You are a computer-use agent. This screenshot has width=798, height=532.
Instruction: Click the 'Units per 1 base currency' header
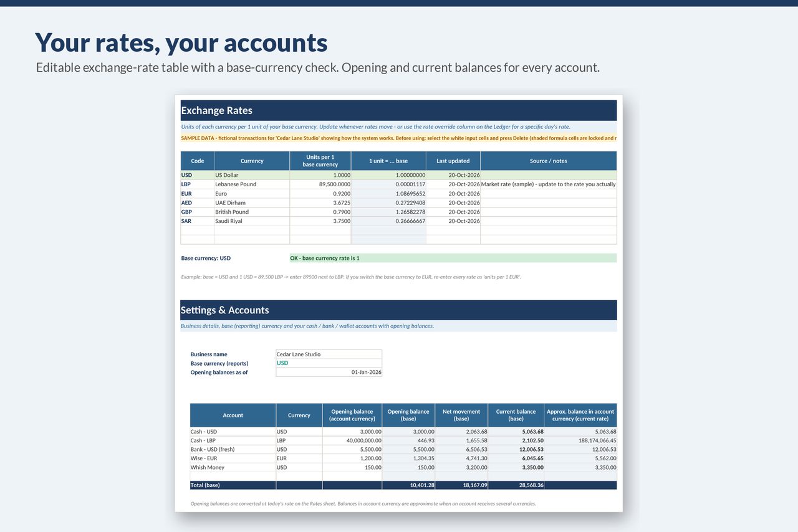[x=320, y=161]
